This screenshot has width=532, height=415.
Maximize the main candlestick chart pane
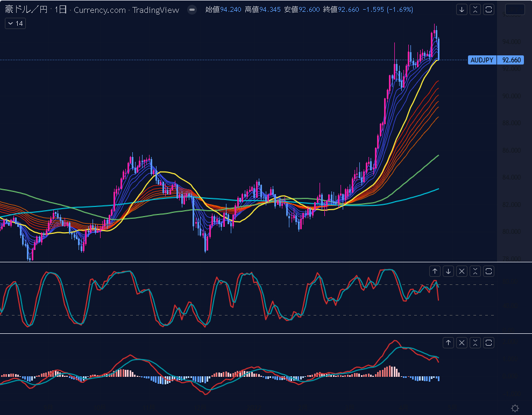pyautogui.click(x=488, y=9)
